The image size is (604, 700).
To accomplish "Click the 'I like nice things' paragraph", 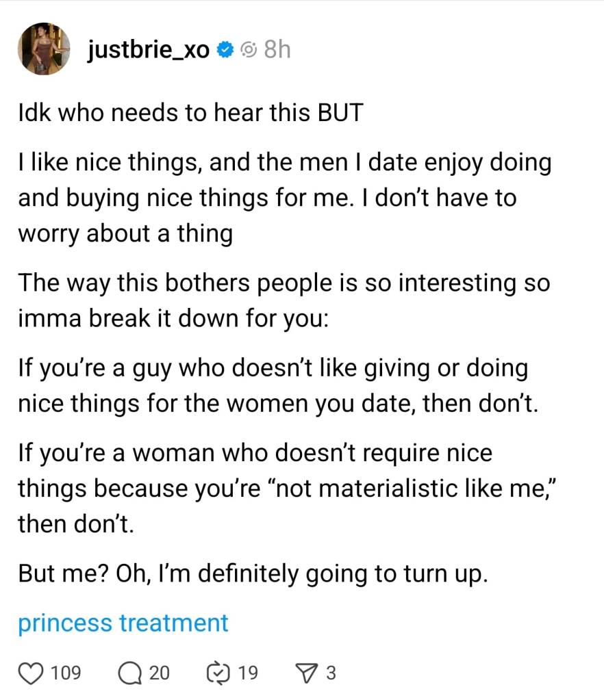I will pyautogui.click(x=284, y=198).
